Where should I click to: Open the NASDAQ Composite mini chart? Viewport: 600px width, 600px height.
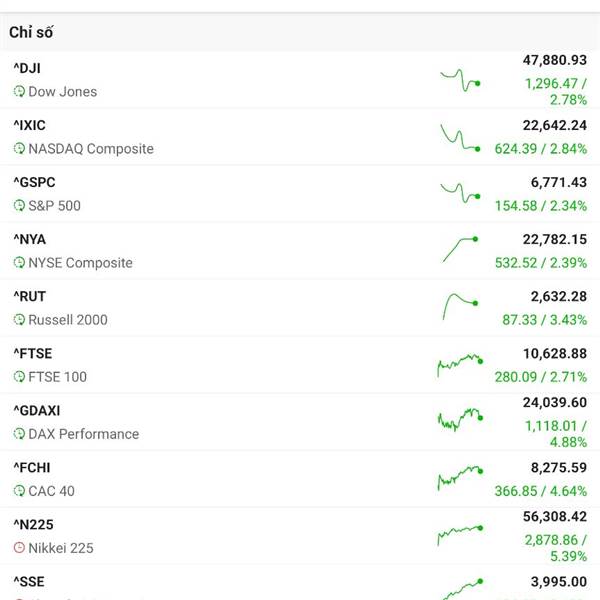(460, 138)
